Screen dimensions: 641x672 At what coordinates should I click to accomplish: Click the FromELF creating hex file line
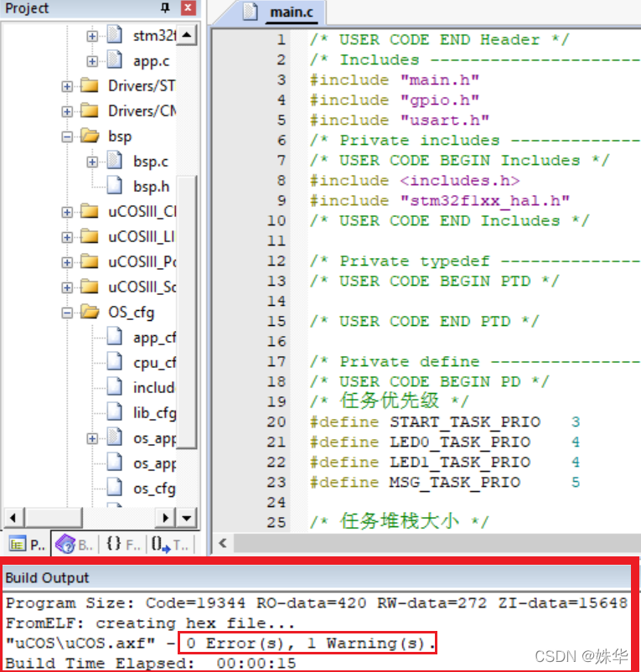click(x=151, y=623)
